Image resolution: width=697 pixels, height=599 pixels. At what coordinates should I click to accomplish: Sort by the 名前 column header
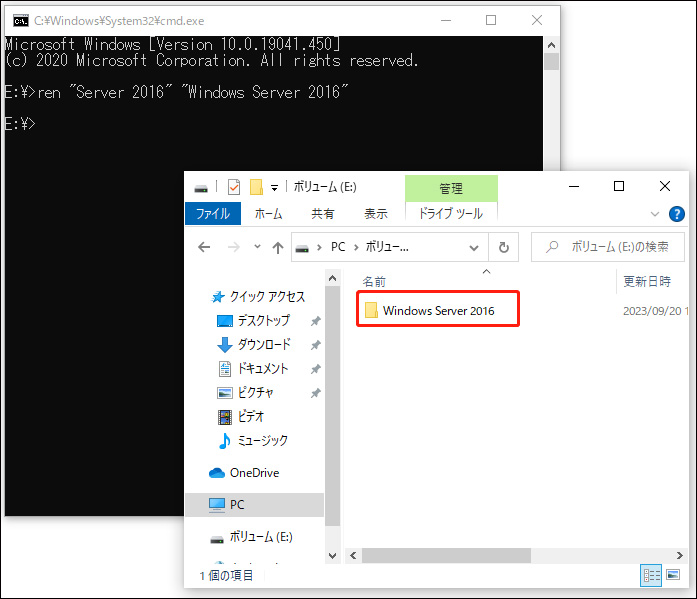tap(374, 282)
